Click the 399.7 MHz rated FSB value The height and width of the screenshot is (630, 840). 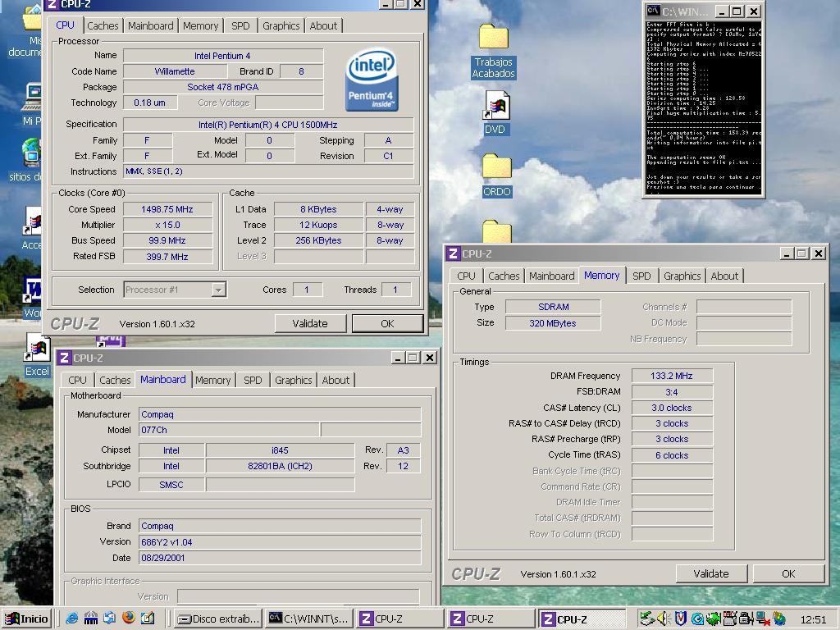(167, 257)
